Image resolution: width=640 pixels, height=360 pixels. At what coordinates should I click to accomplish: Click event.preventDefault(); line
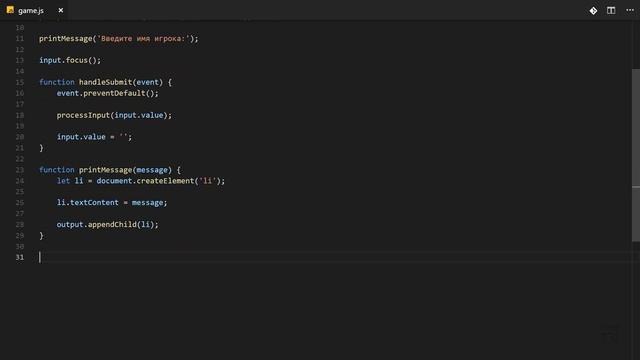click(107, 93)
